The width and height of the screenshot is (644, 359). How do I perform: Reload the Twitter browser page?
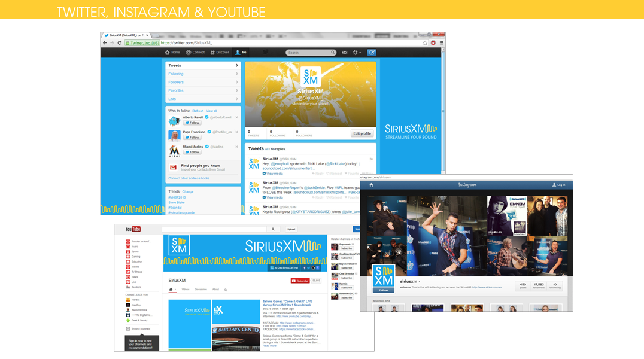coord(120,42)
